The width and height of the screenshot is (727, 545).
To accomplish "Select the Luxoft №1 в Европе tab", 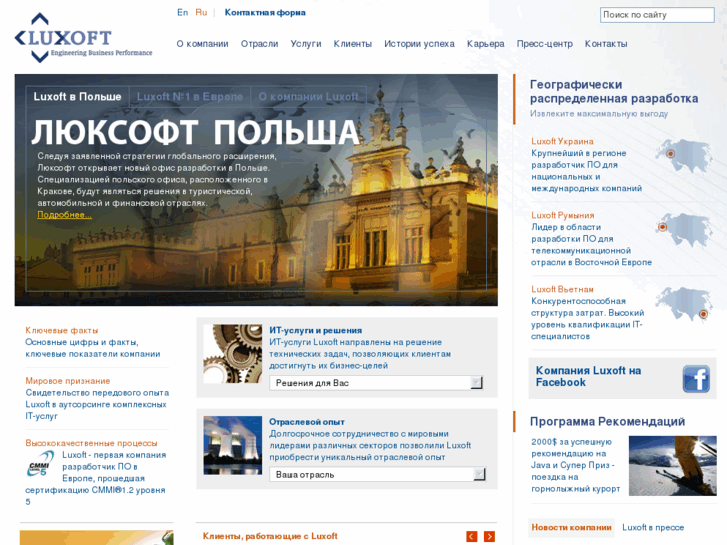I will click(190, 96).
